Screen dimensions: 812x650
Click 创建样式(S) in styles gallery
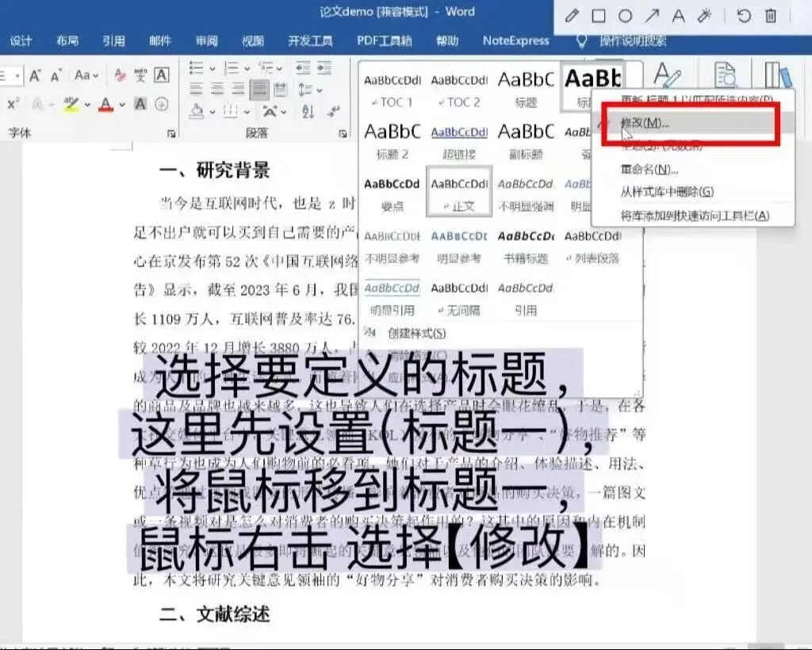pyautogui.click(x=416, y=333)
